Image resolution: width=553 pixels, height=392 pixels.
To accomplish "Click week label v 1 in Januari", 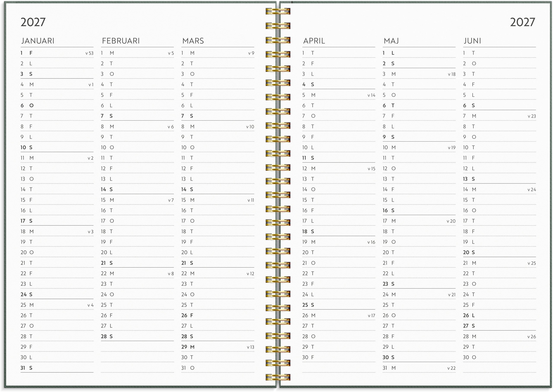I will tap(91, 85).
